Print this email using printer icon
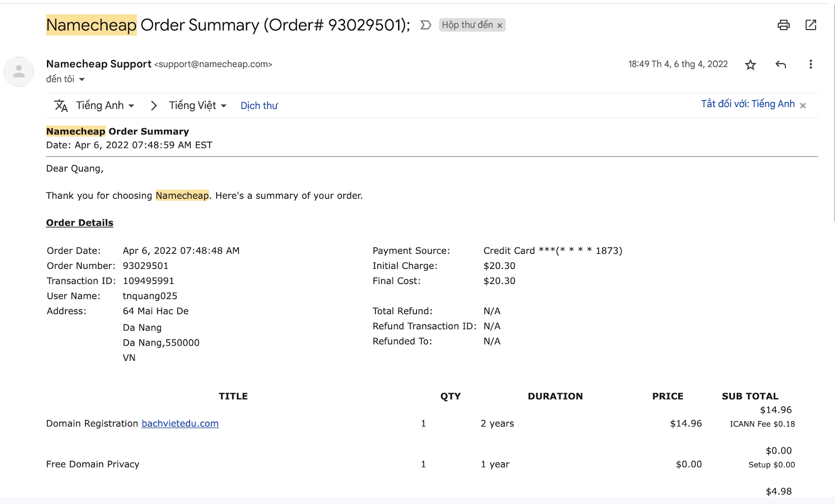 783,25
